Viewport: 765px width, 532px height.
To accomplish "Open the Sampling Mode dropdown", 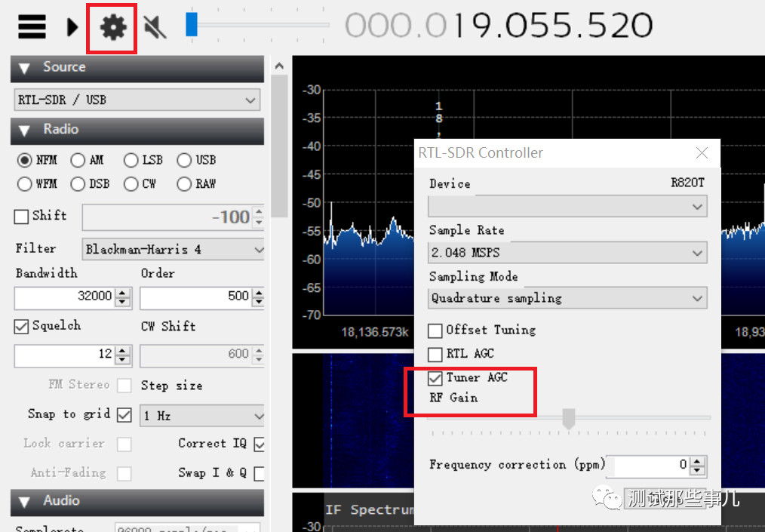I will 567,298.
